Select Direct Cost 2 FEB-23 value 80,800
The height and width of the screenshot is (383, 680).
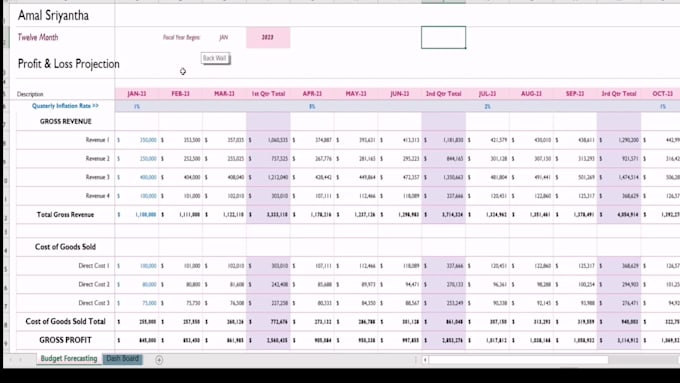(180, 285)
